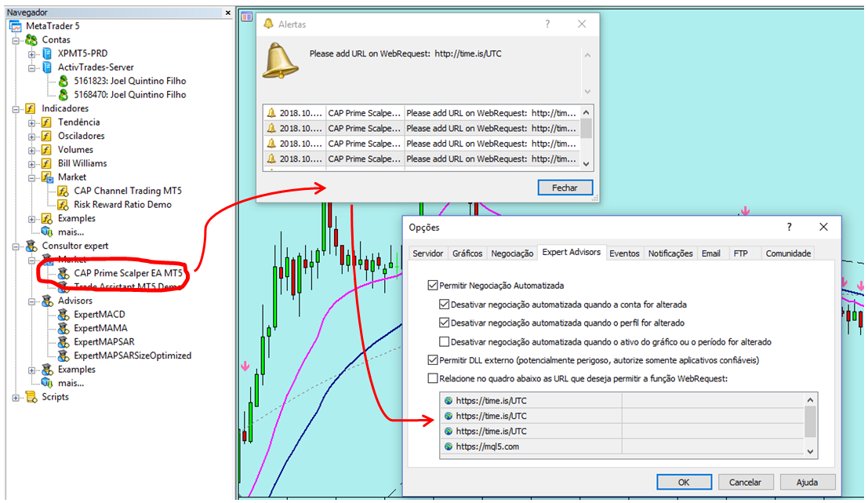The width and height of the screenshot is (868, 503).
Task: Collapse the ActivTrades-Server node
Action: click(x=32, y=68)
